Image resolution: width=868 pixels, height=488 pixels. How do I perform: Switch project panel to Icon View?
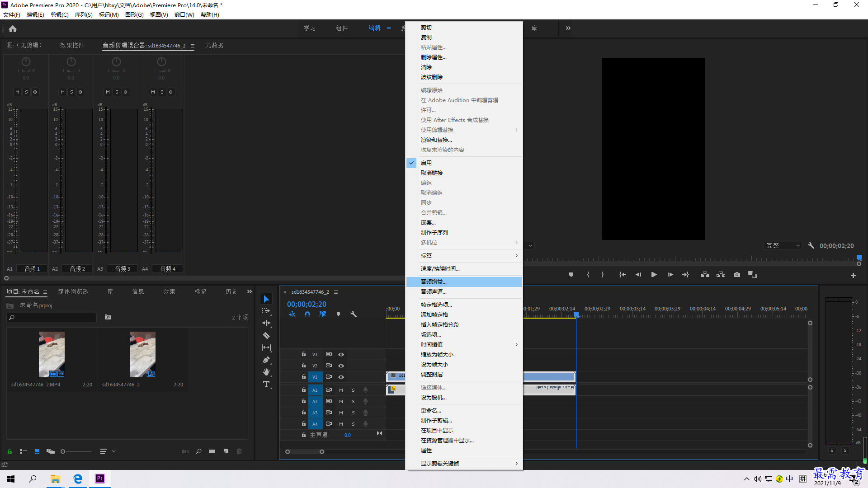37,451
